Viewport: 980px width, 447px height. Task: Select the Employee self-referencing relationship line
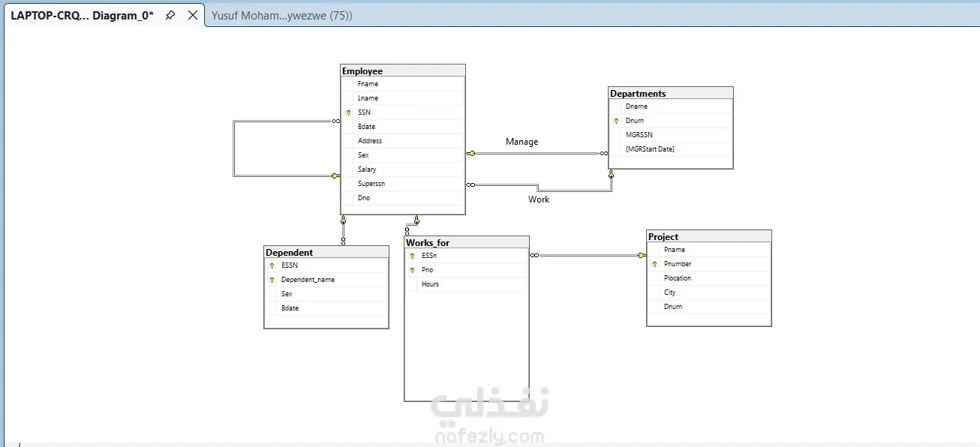coord(234,148)
